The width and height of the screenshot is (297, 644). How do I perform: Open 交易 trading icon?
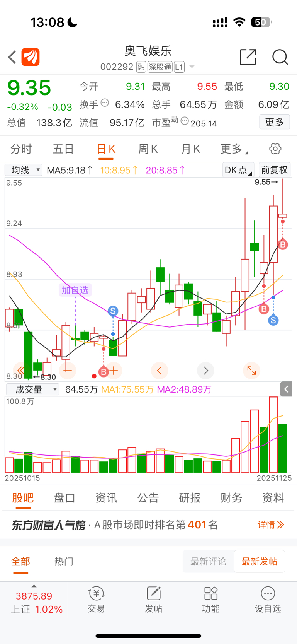pyautogui.click(x=96, y=600)
